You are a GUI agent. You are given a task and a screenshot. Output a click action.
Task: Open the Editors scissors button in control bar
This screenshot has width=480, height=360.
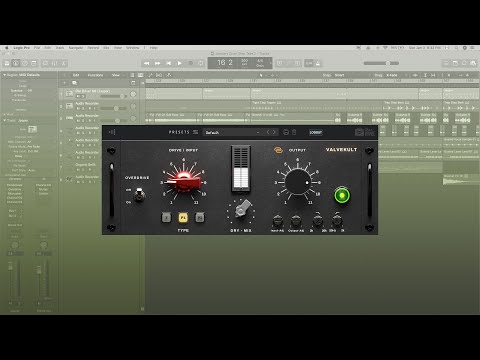[64, 63]
